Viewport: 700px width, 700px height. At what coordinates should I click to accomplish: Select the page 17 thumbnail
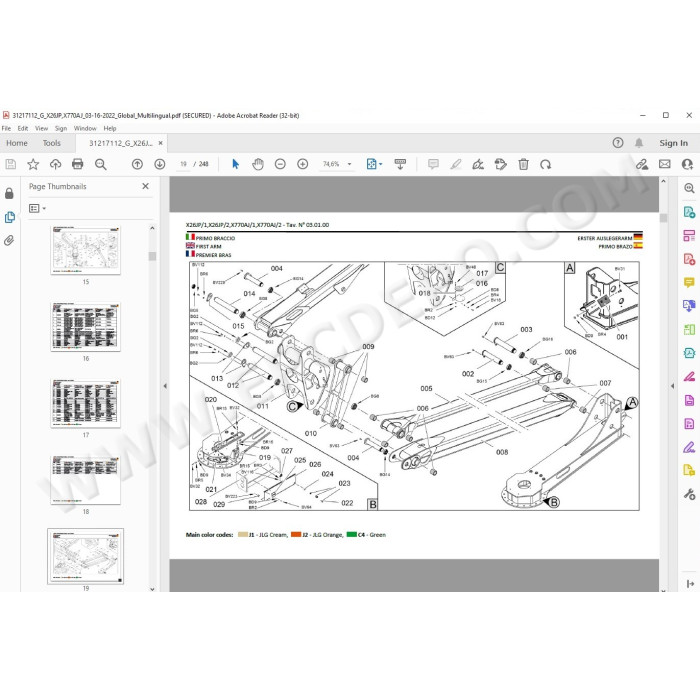(86, 404)
